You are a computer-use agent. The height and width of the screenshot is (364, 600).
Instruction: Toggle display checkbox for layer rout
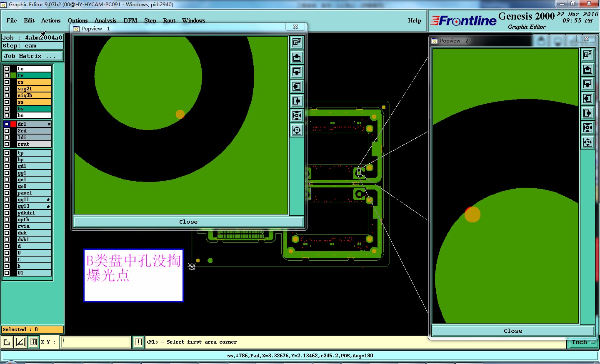pos(7,144)
